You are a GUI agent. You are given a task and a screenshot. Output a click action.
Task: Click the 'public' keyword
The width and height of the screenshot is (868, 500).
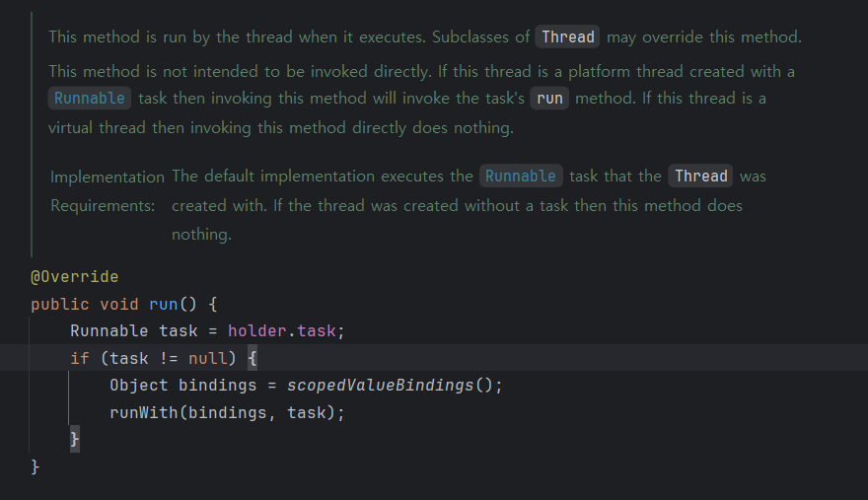tap(60, 304)
